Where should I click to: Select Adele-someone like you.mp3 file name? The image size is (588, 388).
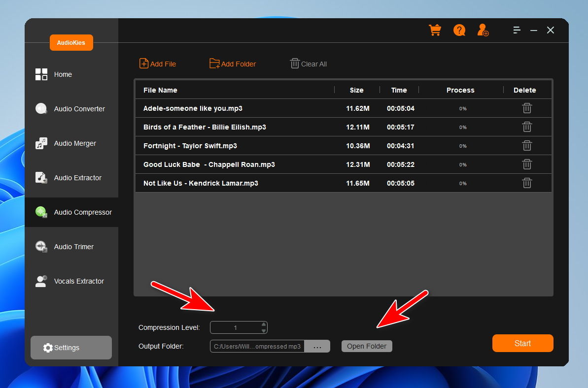(x=193, y=109)
